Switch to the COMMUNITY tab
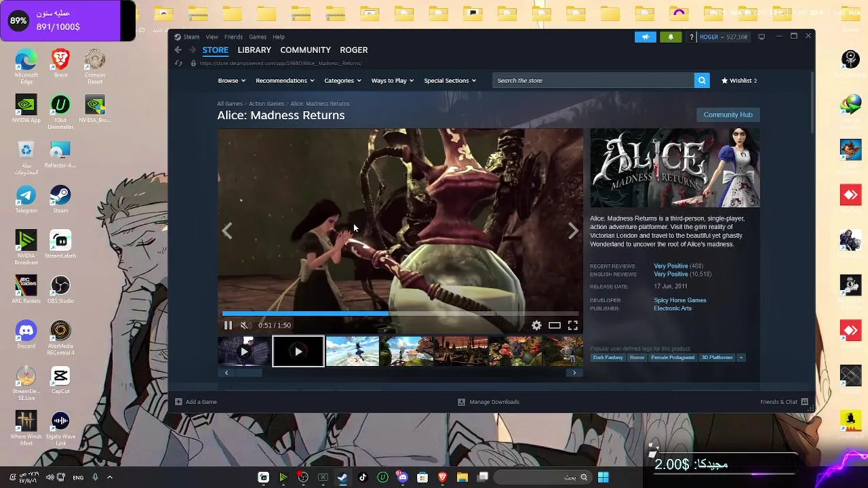The image size is (868, 488). (x=305, y=50)
